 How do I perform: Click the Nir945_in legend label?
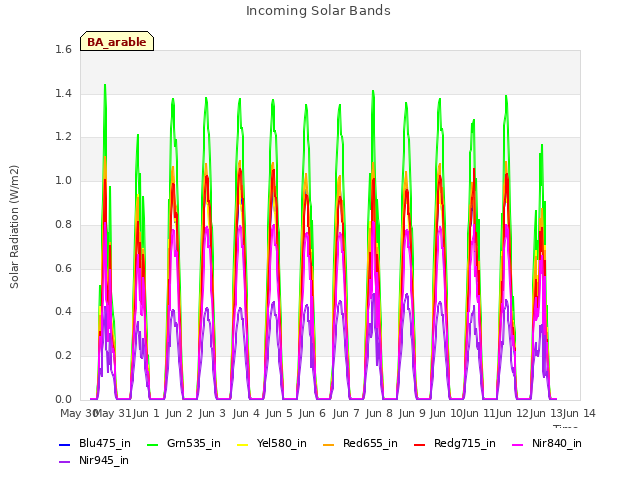(104, 460)
